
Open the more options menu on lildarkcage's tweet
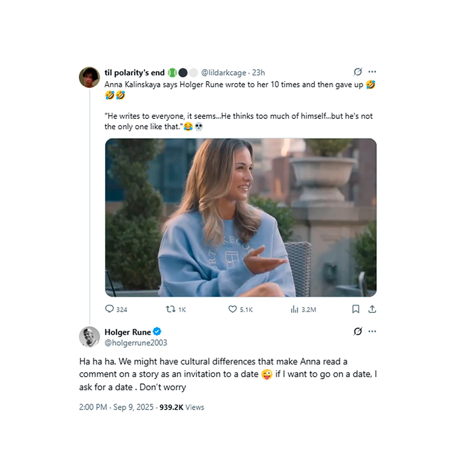(372, 72)
